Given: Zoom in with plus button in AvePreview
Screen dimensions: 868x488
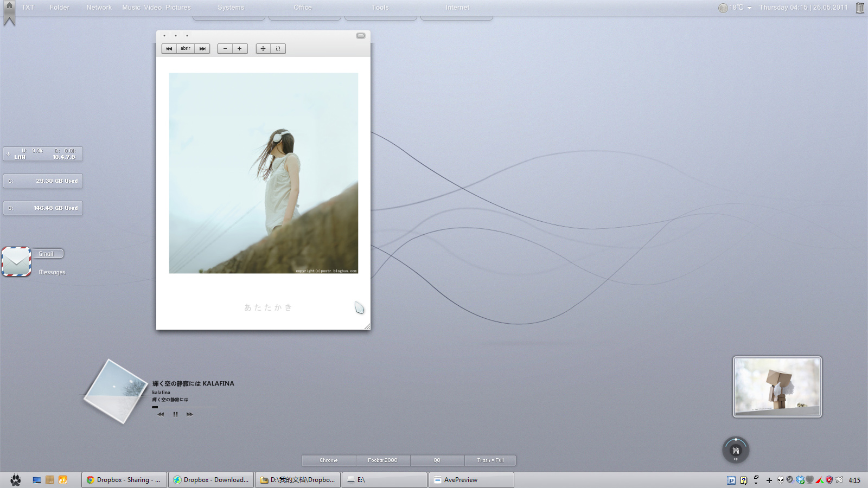Looking at the screenshot, I should tap(240, 49).
